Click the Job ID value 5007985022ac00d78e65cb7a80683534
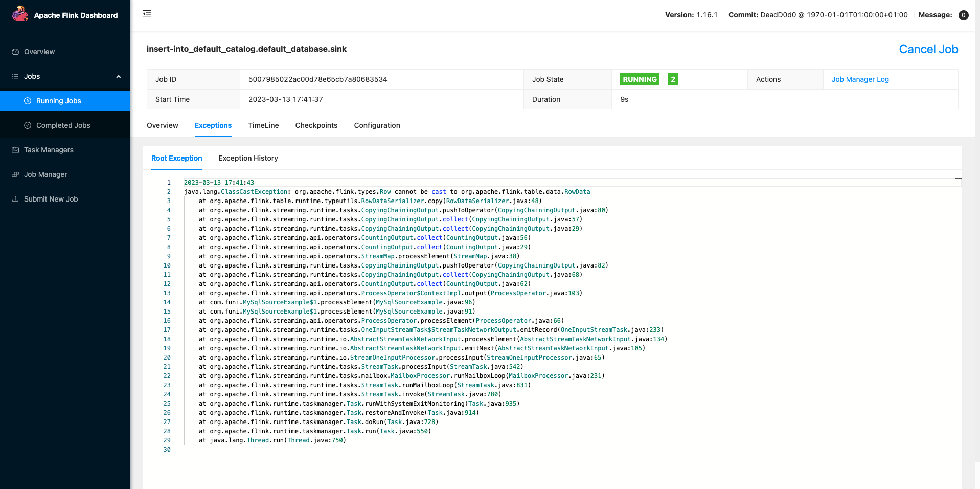Viewport: 980px width, 489px height. pyautogui.click(x=318, y=79)
